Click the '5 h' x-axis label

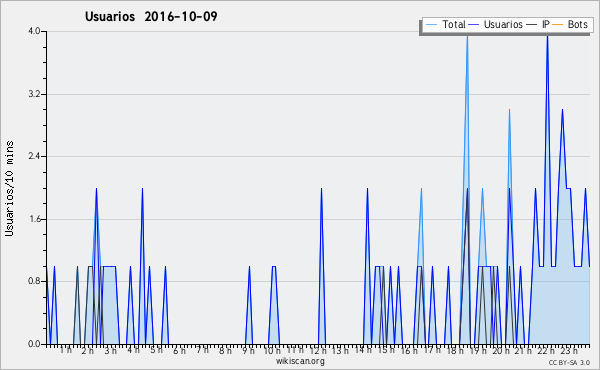(156, 350)
